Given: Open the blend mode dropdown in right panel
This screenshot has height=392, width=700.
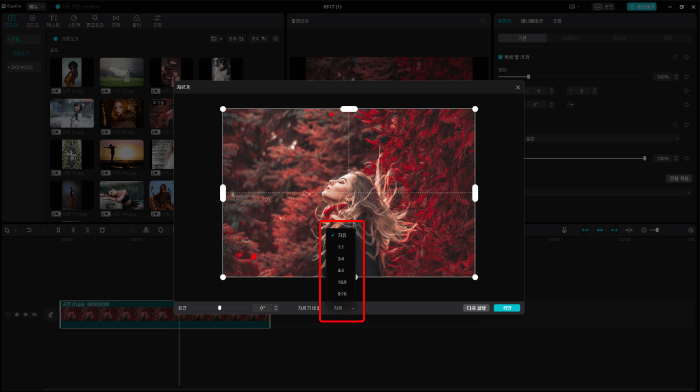Looking at the screenshot, I should click(603, 139).
